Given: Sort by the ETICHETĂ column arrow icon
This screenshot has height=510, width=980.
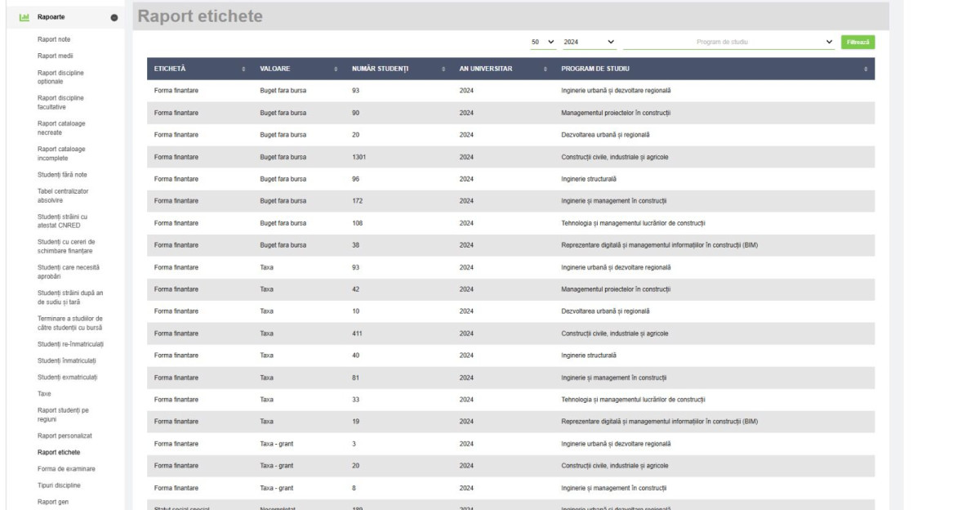Looking at the screenshot, I should [243, 69].
